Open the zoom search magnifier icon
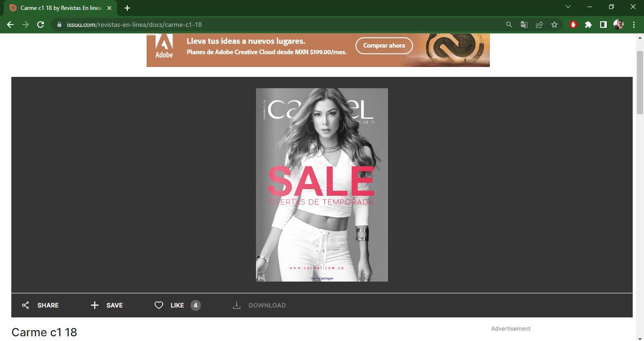The width and height of the screenshot is (644, 341). click(509, 25)
